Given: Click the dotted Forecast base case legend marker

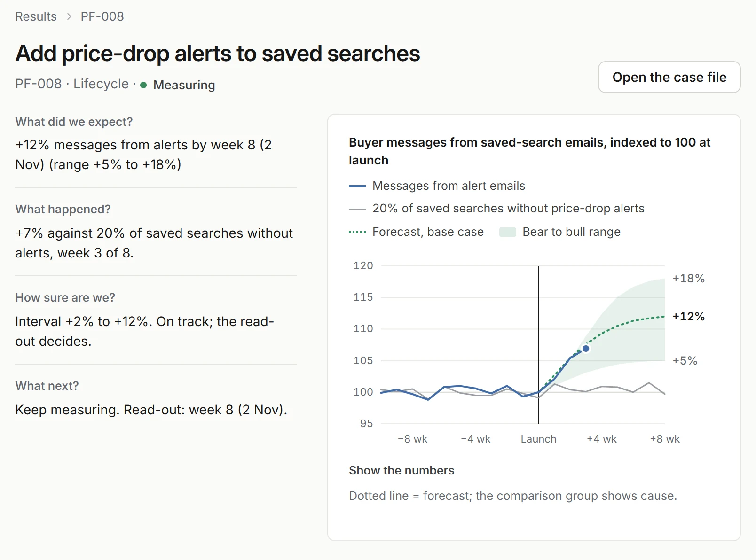Looking at the screenshot, I should (357, 232).
